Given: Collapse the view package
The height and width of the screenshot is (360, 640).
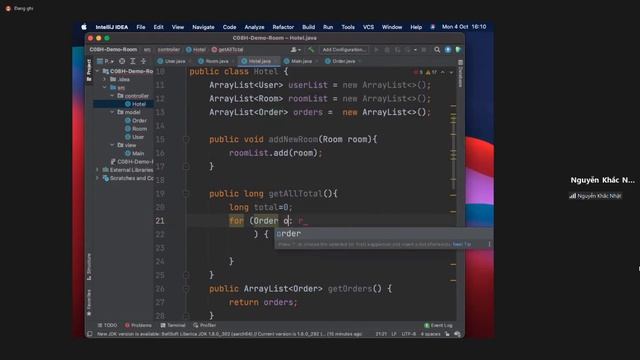Looking at the screenshot, I should tap(112, 145).
